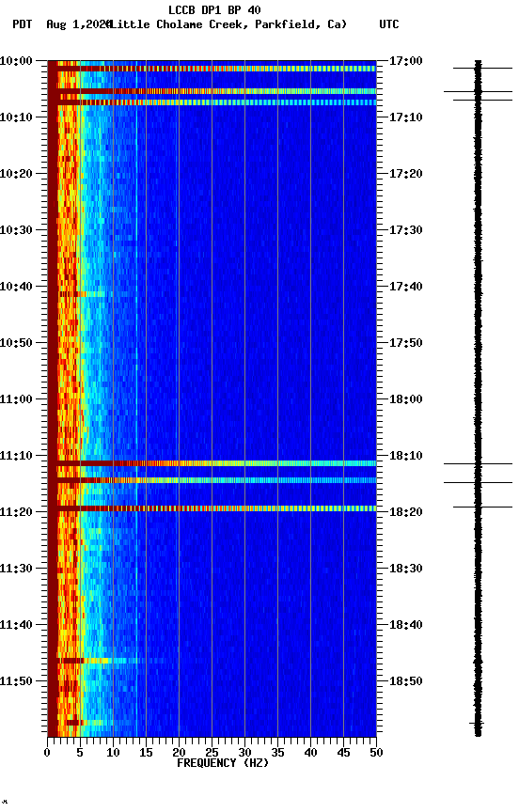Click the broadband event band near 10:07
This screenshot has height=812, width=519.
pyautogui.click(x=212, y=102)
